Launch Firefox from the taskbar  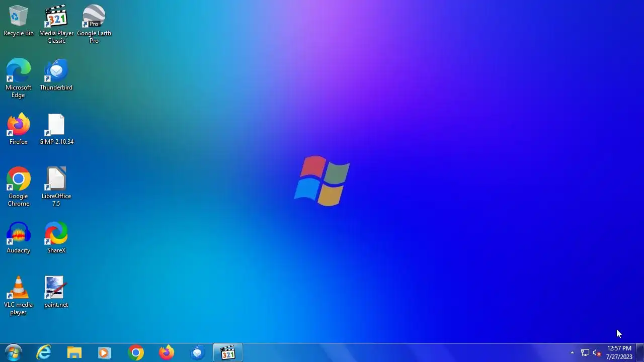pos(167,353)
